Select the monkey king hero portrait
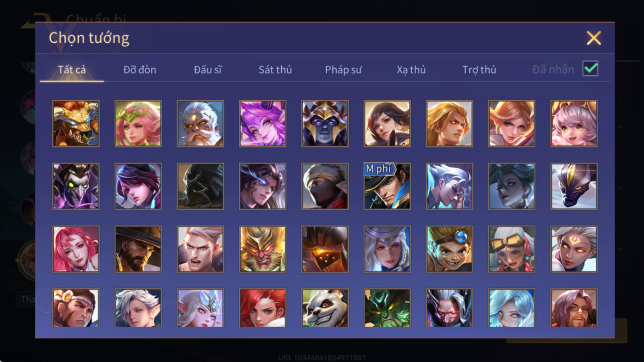Screen dimensions: 644x362 pyautogui.click(x=263, y=249)
